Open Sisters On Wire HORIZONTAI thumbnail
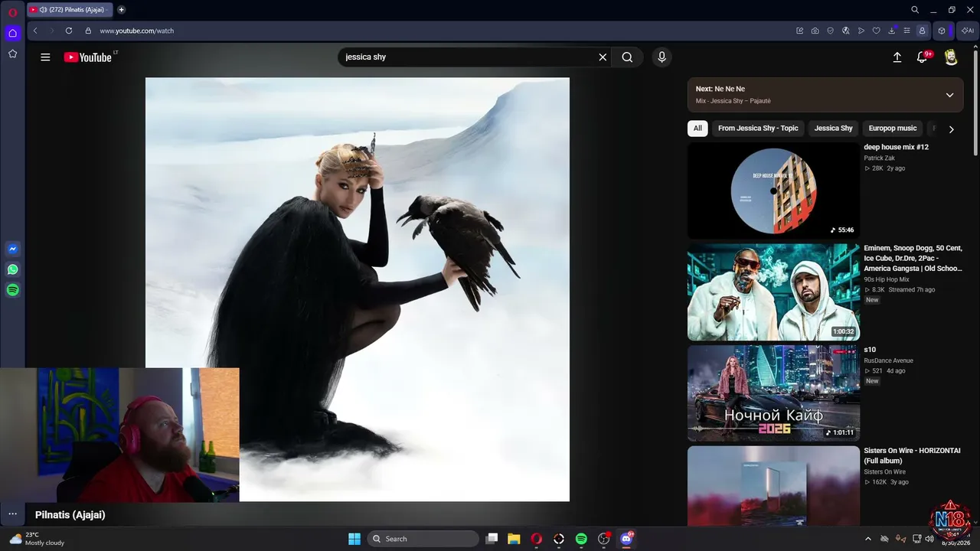980x551 pixels. click(x=773, y=486)
